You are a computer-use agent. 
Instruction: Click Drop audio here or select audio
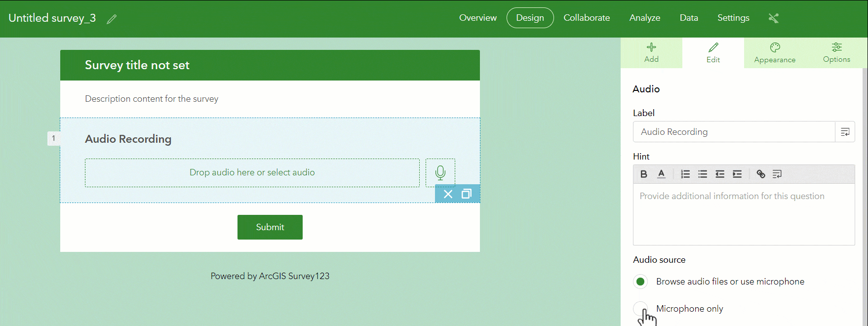pos(252,173)
